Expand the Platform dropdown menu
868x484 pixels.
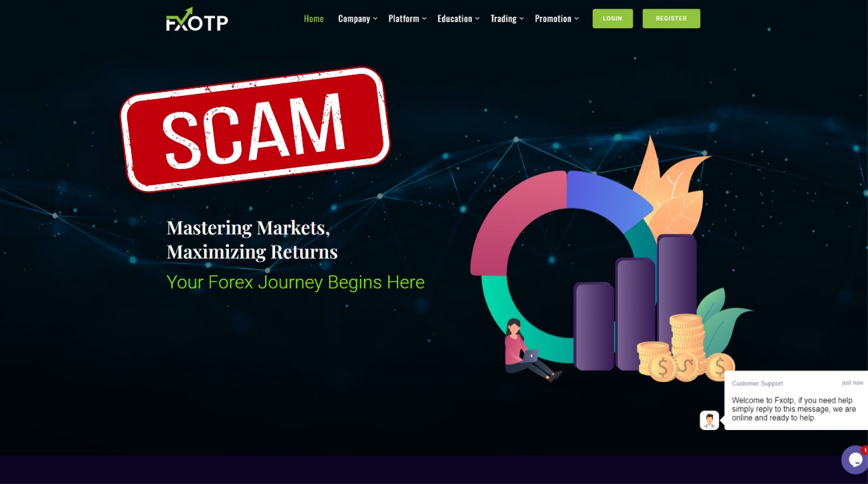click(407, 19)
